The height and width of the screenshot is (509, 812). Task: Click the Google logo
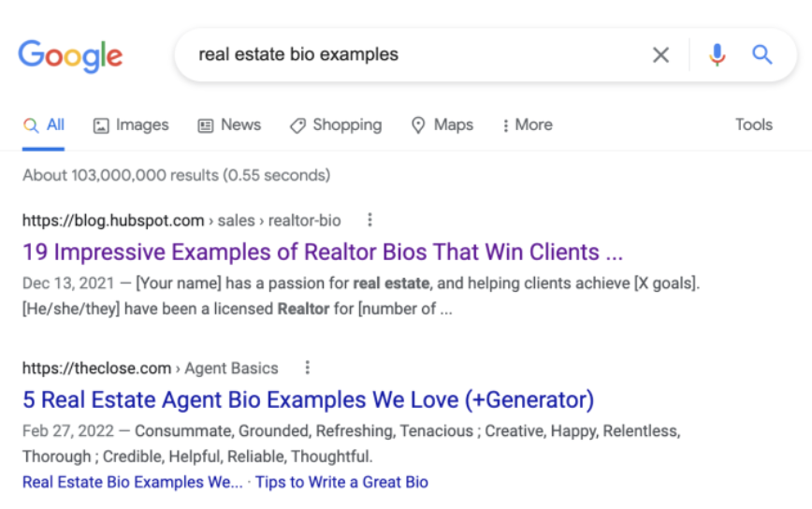[x=70, y=55]
